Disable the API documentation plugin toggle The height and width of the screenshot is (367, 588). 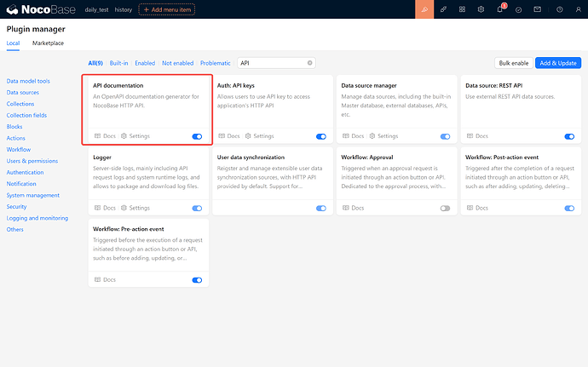coord(197,136)
